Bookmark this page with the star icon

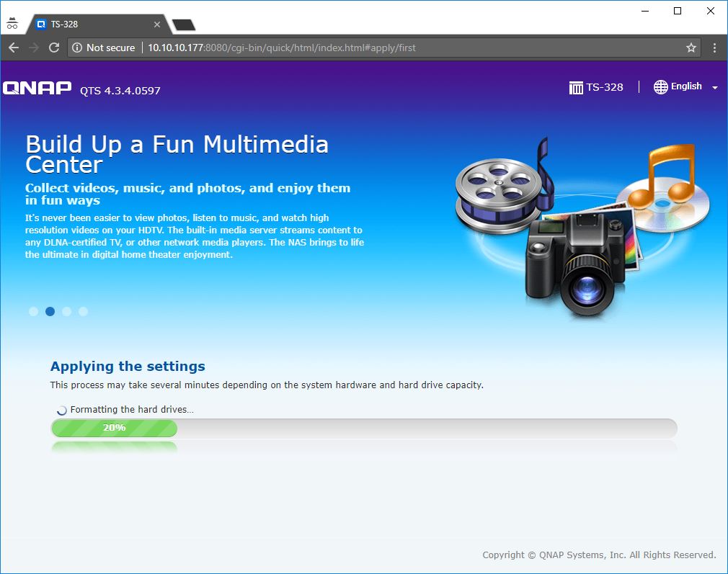(x=691, y=48)
